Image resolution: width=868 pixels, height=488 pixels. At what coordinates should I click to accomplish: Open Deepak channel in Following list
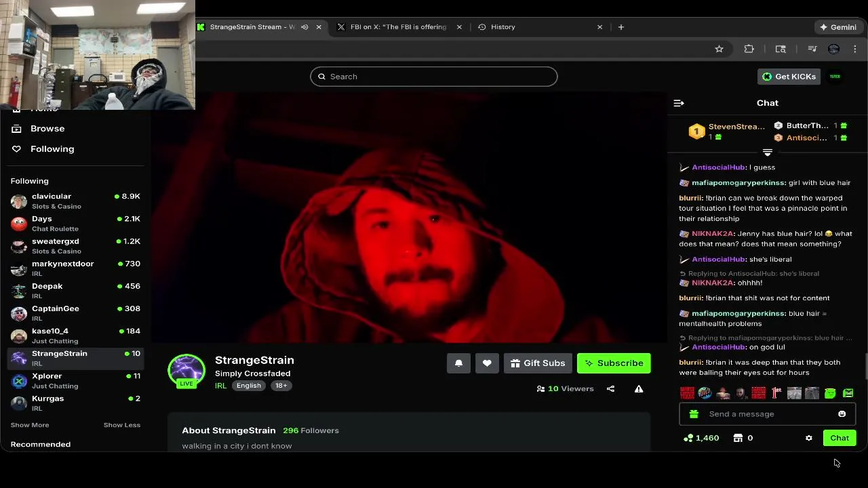coord(75,291)
